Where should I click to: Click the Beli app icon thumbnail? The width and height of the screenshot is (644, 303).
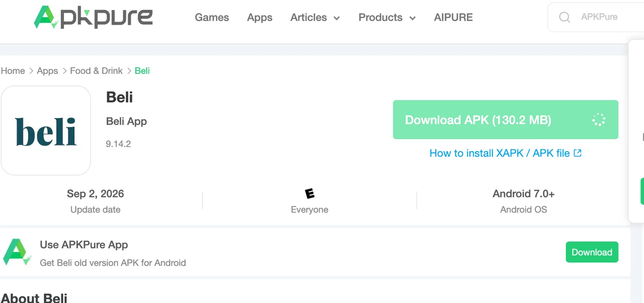(46, 130)
